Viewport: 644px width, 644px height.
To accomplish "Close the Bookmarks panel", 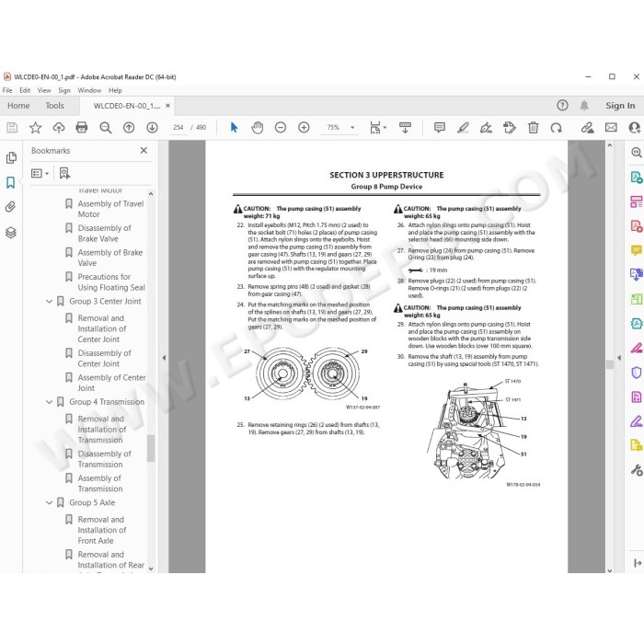I will [x=144, y=151].
